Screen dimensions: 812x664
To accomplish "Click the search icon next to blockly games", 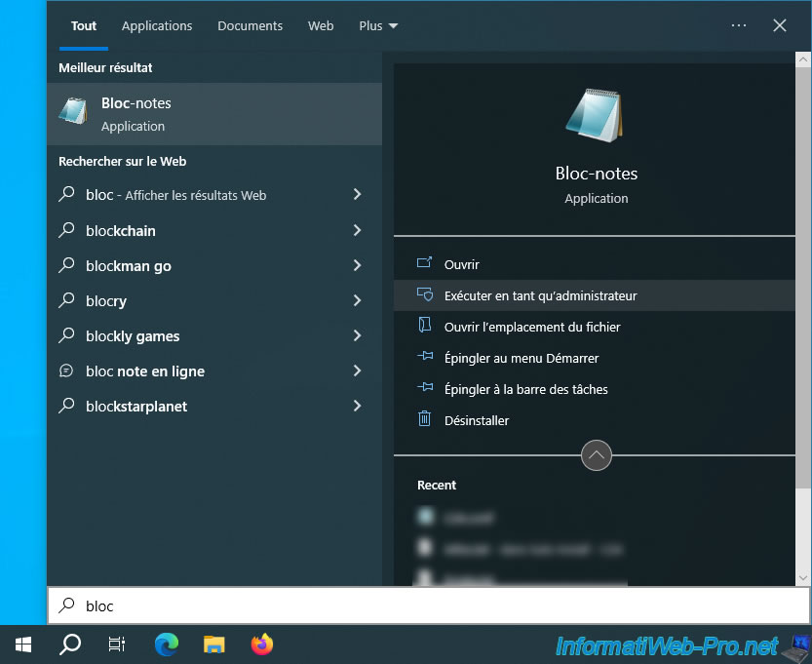I will pos(67,335).
